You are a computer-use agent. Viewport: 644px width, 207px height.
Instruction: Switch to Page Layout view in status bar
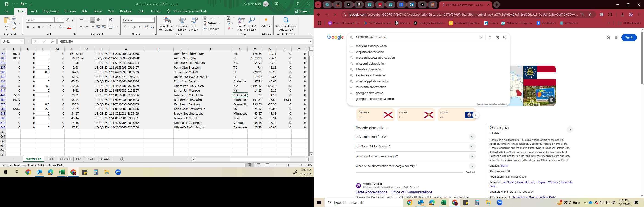tap(258, 165)
